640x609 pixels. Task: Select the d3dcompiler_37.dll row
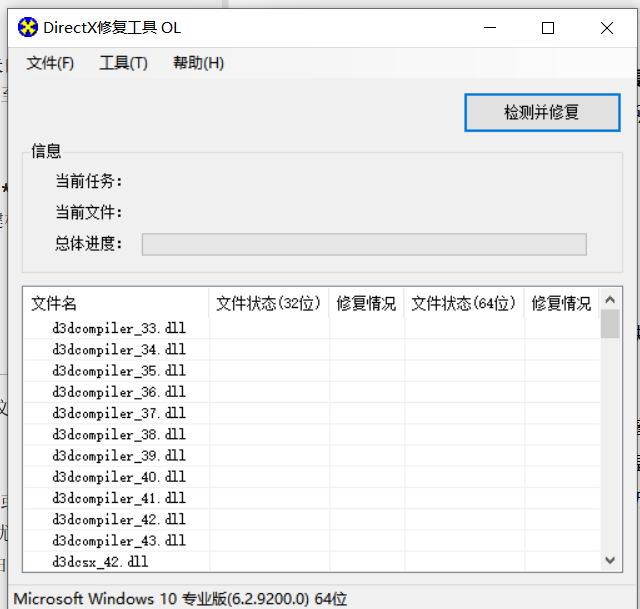(x=311, y=413)
